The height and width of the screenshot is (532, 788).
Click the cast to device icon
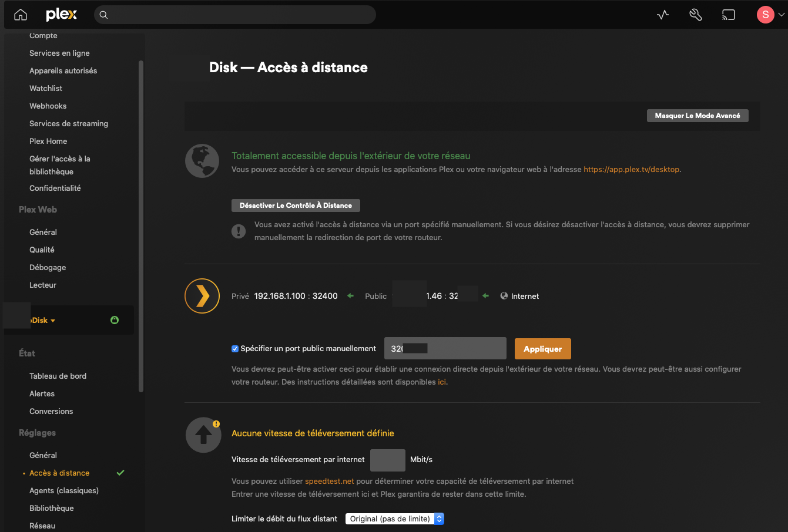[x=729, y=15]
